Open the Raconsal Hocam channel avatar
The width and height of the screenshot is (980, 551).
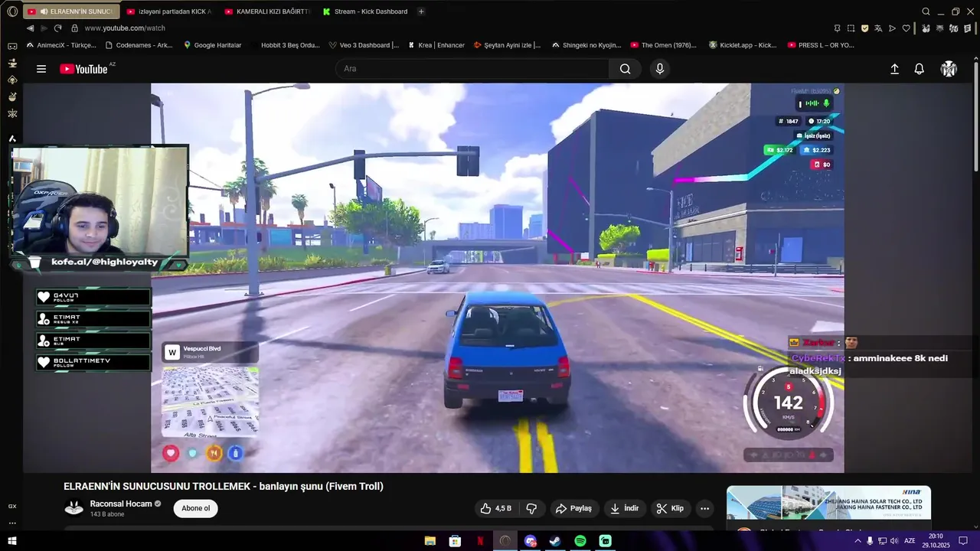pos(74,508)
